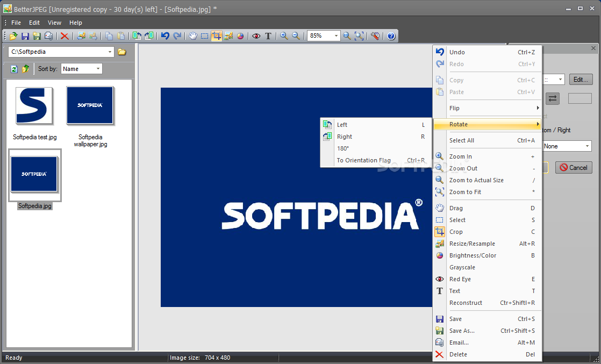Choose Right in the Rotate submenu
This screenshot has width=601, height=364.
pos(376,137)
